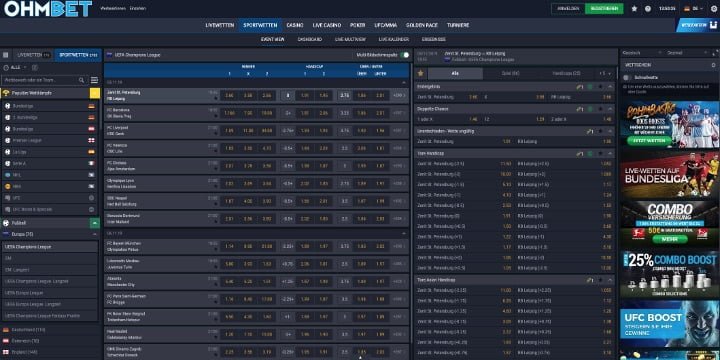Click the trash icon in Wettschein header
Image resolution: width=720 pixels, height=360 pixels.
pos(713,65)
